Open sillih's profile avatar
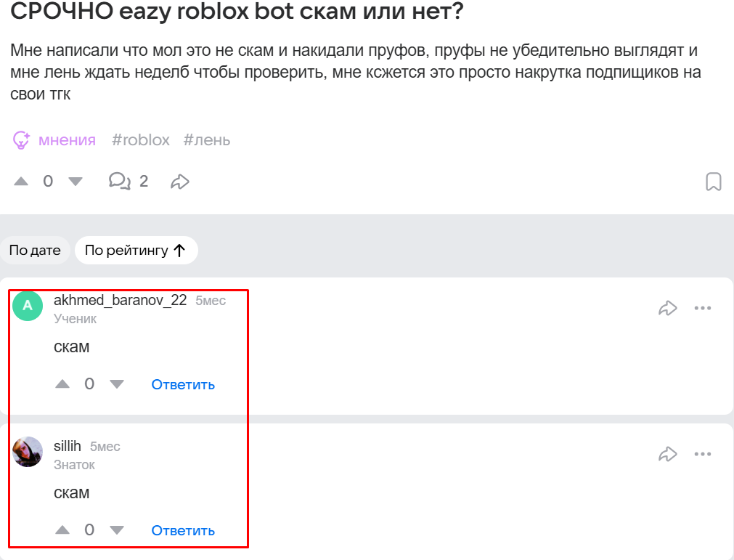The image size is (734, 560). point(28,452)
